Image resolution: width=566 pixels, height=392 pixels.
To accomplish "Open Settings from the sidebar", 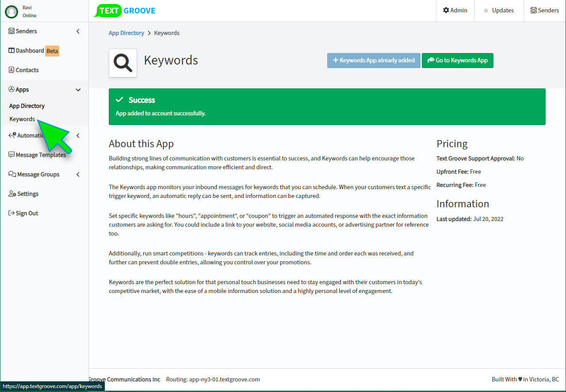I will [44, 194].
